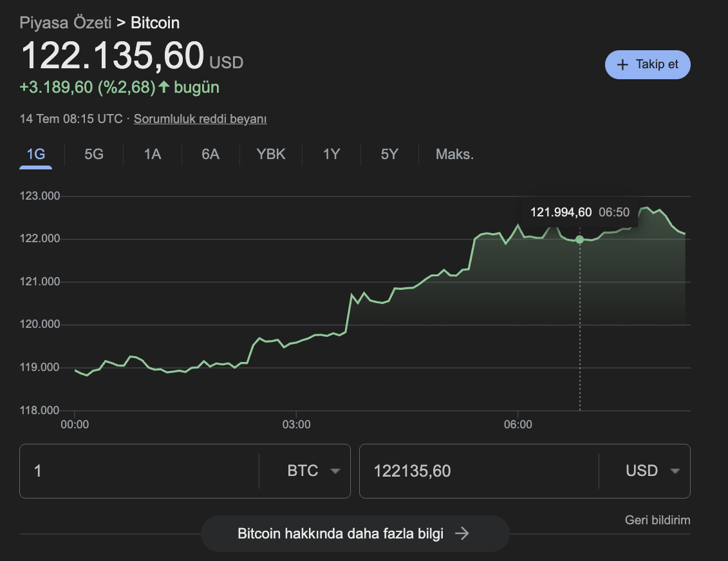
Task: Switch to the 5G time range tab
Action: pos(94,154)
